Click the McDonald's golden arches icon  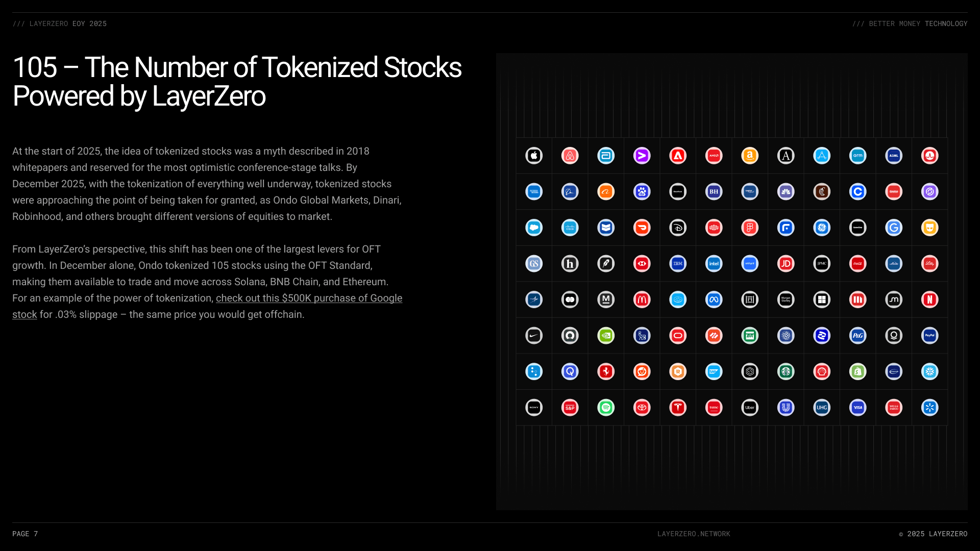(x=642, y=299)
